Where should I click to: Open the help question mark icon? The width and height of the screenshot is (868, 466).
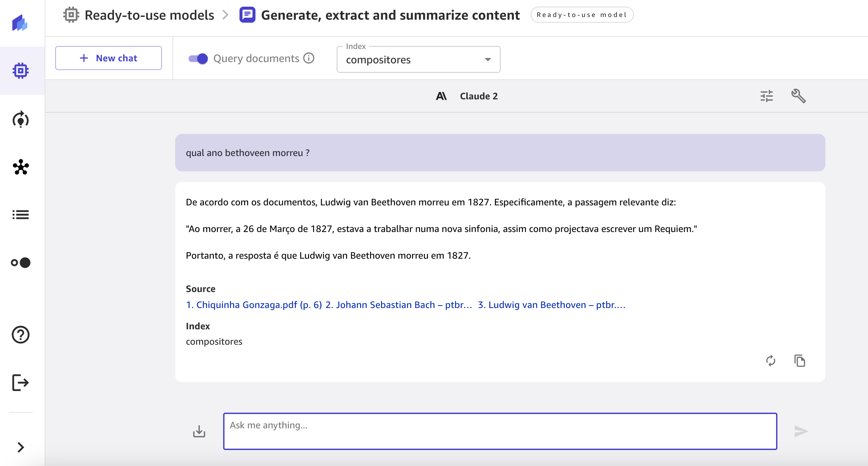coord(21,335)
